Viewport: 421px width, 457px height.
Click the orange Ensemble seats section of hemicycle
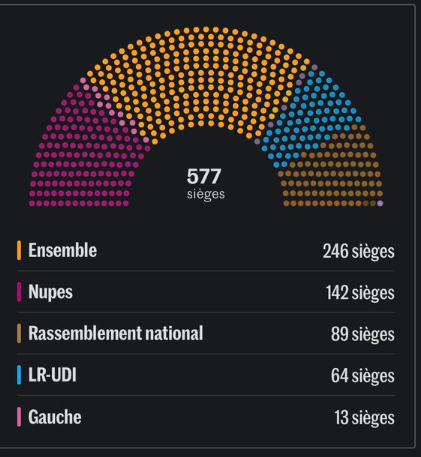tap(200, 80)
